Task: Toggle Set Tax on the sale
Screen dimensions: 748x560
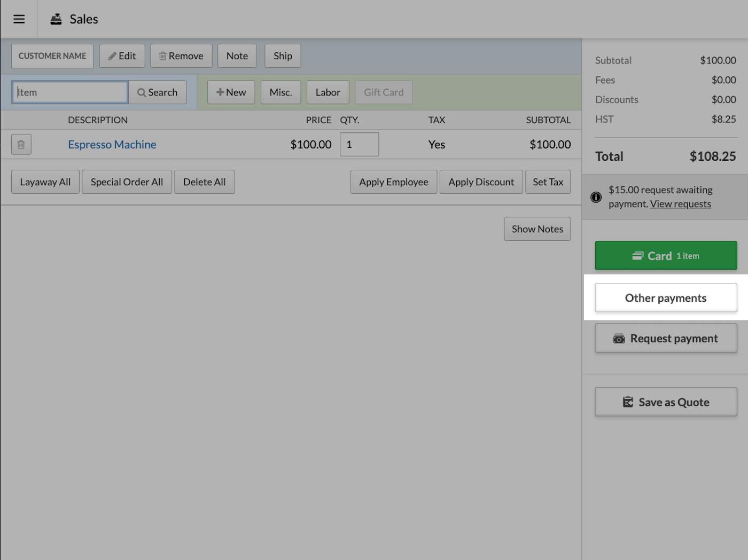Action: 548,182
